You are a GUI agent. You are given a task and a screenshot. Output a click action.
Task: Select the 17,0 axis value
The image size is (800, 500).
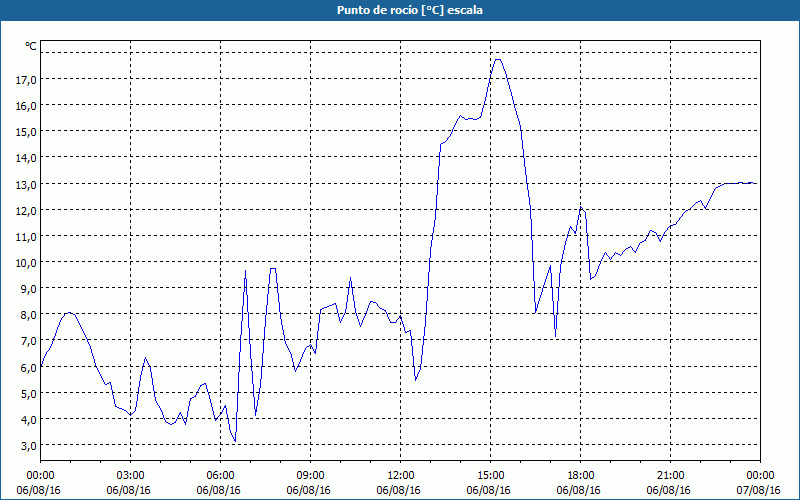click(x=26, y=80)
